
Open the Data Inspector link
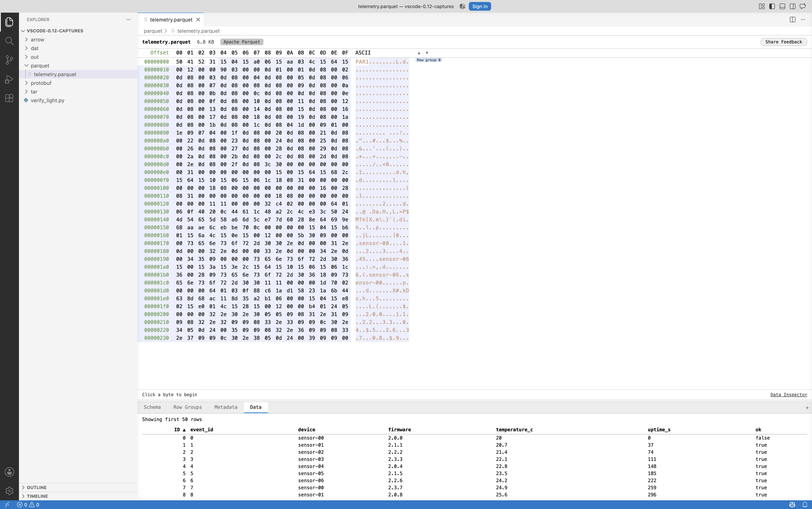[789, 395]
